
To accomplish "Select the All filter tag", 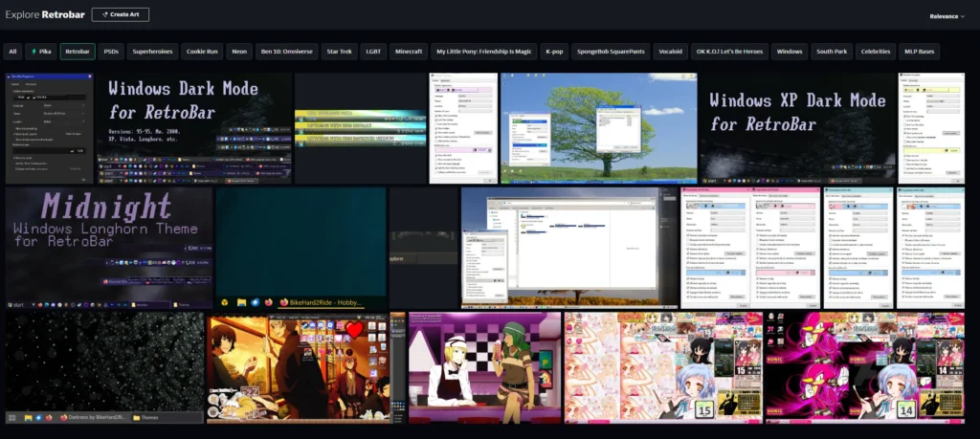I will click(12, 51).
